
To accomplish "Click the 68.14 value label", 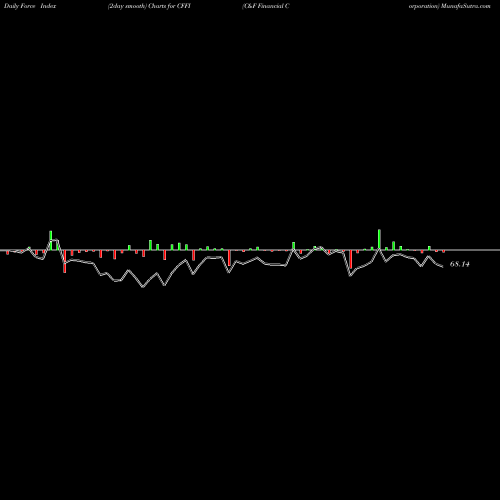I will (x=460, y=264).
